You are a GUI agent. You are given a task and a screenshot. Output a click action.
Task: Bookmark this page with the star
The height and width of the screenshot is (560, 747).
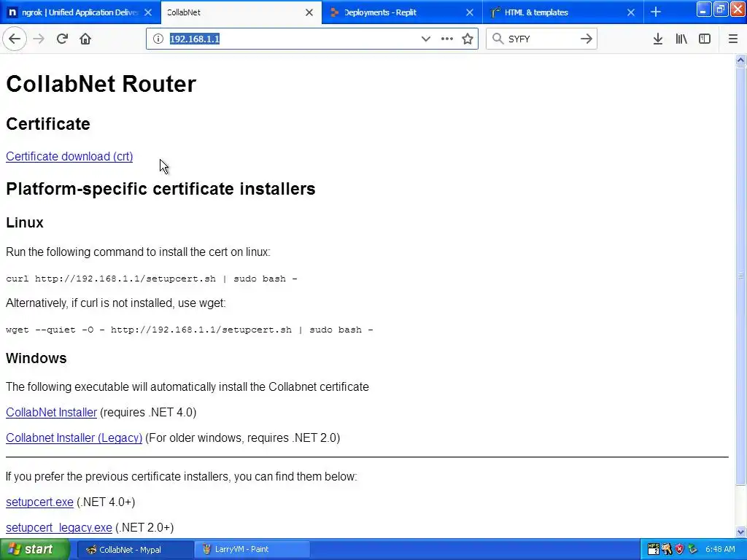tap(468, 39)
